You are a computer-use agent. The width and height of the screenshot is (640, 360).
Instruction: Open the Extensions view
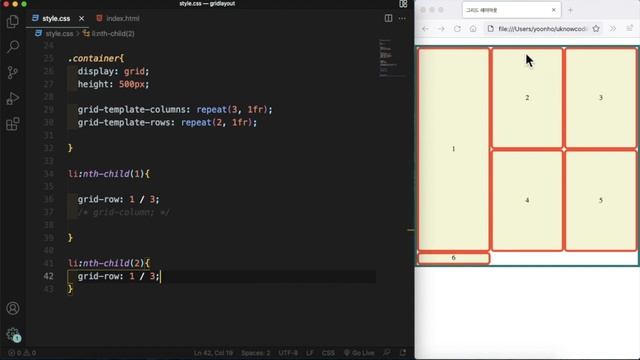pos(13,124)
